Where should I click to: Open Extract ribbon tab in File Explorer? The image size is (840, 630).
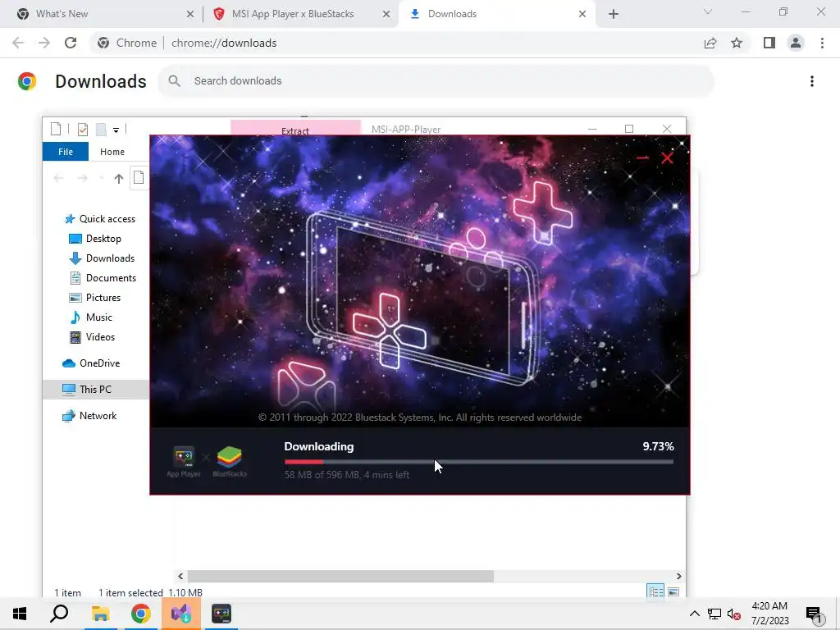[295, 130]
